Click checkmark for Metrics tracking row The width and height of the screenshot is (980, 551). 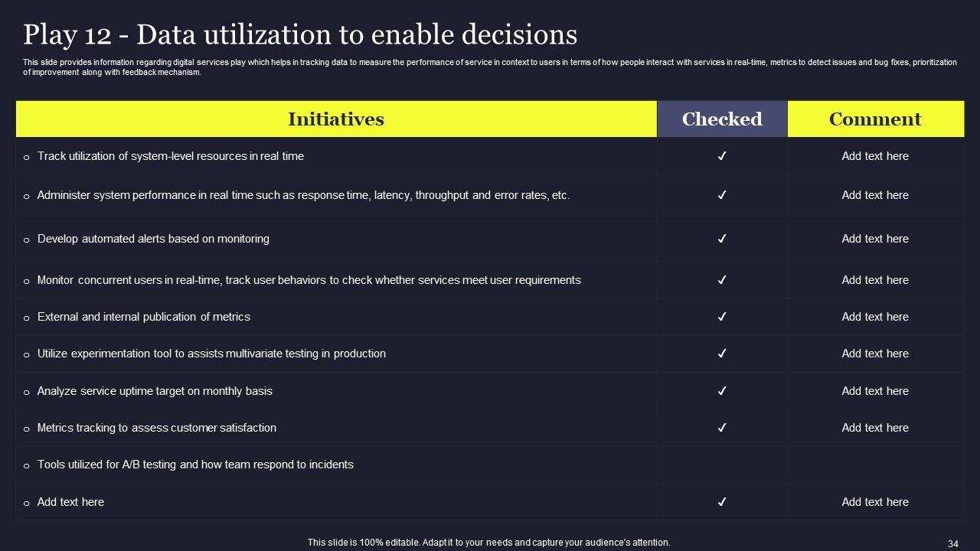coord(721,428)
